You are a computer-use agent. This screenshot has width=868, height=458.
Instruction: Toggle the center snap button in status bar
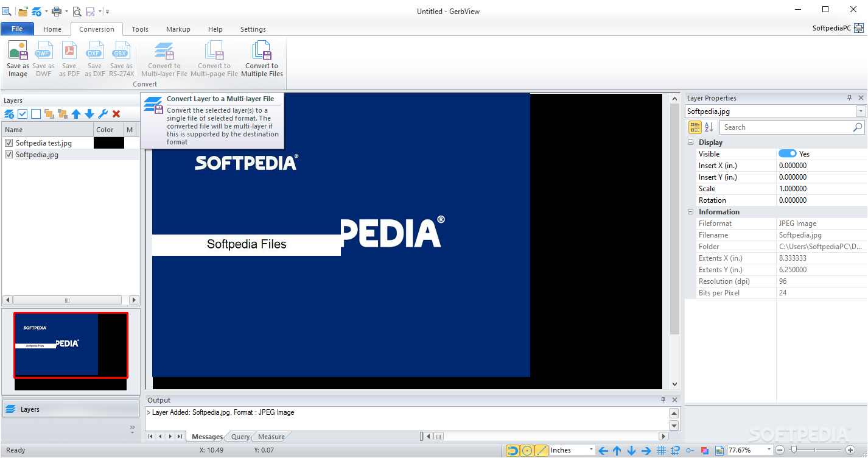[x=527, y=451]
